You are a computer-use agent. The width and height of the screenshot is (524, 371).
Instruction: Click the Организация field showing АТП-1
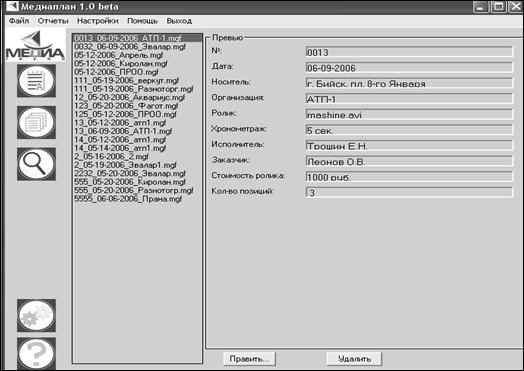click(x=409, y=99)
